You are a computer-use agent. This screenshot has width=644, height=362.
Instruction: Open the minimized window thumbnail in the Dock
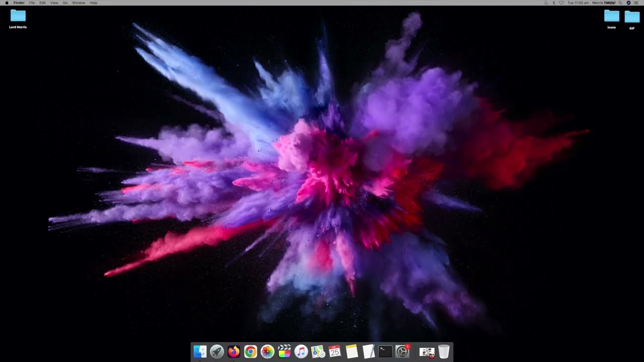427,352
